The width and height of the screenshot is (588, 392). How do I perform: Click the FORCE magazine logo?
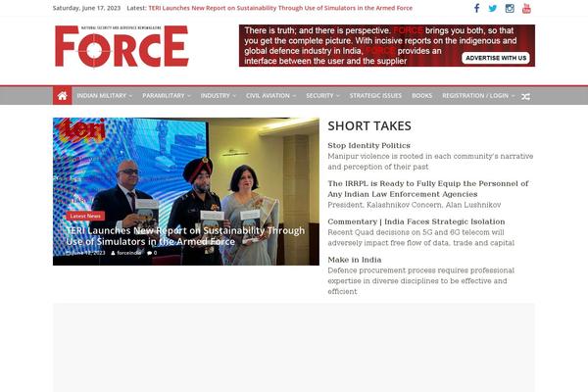(122, 46)
